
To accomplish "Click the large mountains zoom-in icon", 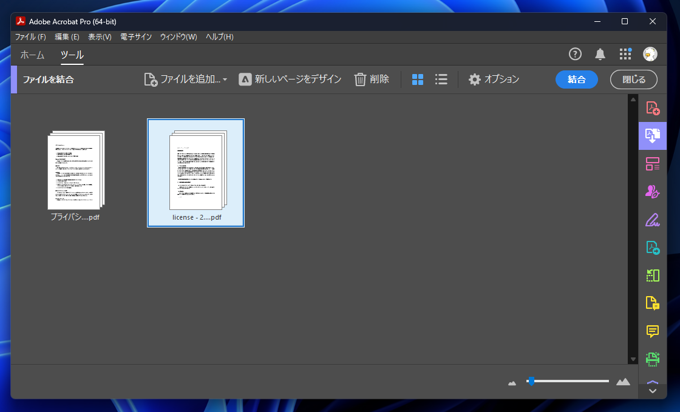I will [x=623, y=382].
